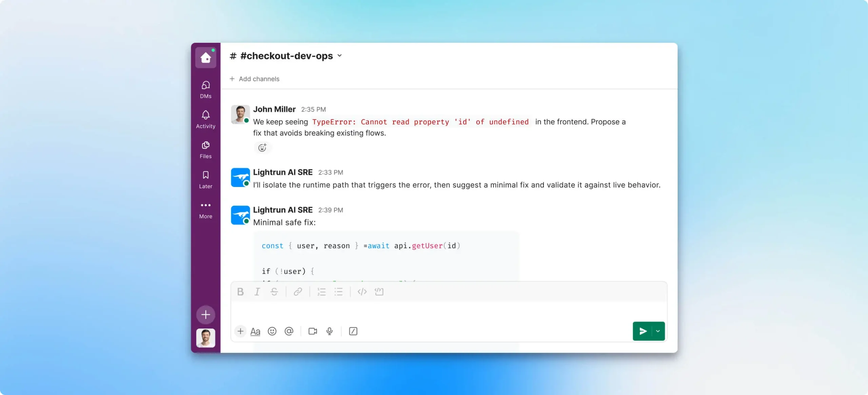Insert an ordered list
The image size is (868, 395).
pyautogui.click(x=321, y=292)
